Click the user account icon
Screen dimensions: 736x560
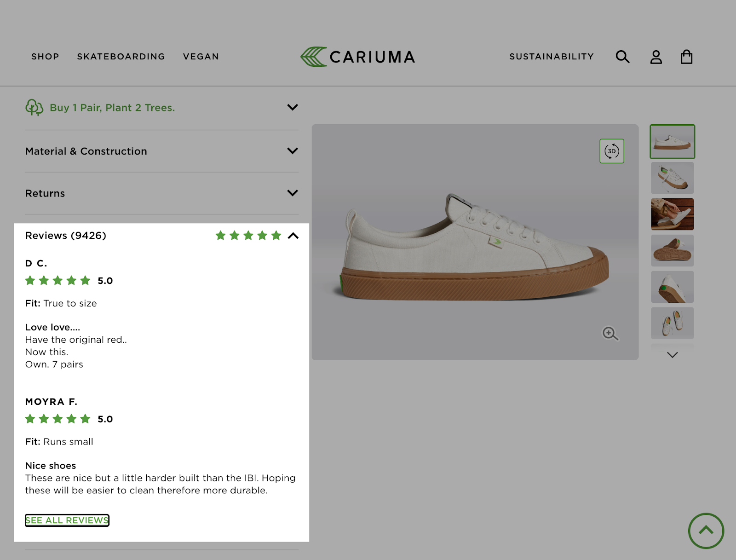[x=656, y=57]
